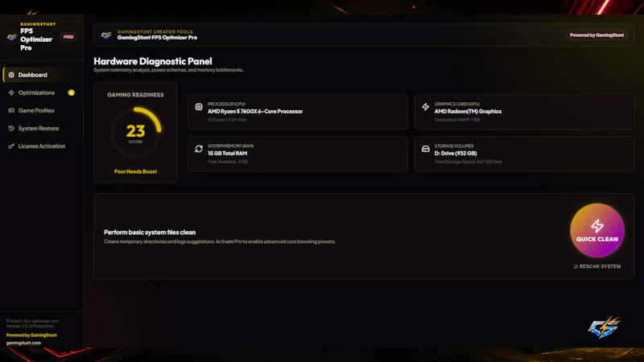Screen dimensions: 644x362
Task: Click the GamingStunt logo at bottom right corner
Action: tap(605, 327)
